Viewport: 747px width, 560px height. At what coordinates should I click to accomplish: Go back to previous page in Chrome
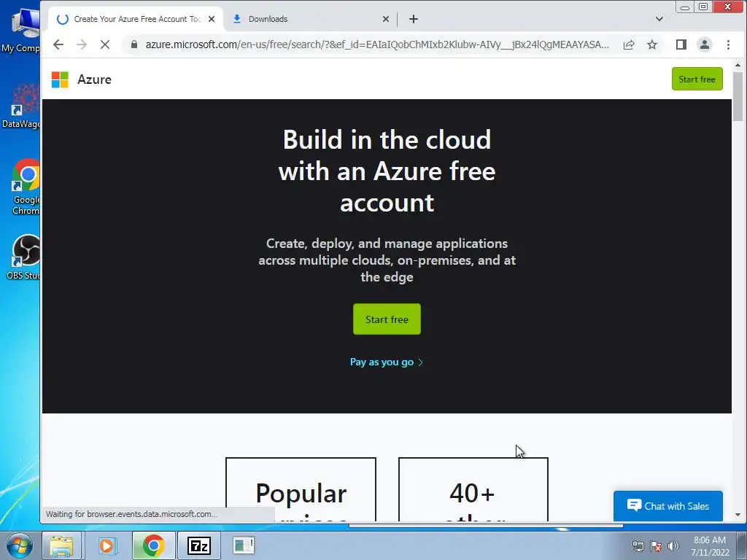(x=58, y=44)
